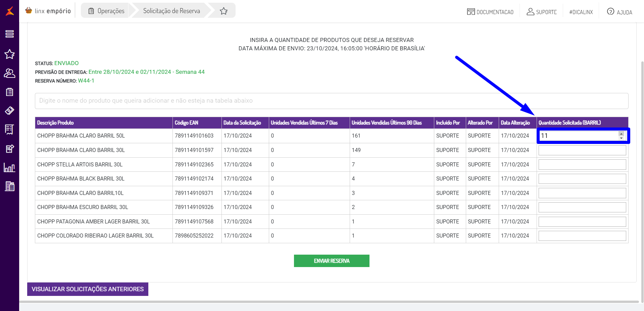
Task: Click EAN code 7891149101597
Action: [194, 150]
